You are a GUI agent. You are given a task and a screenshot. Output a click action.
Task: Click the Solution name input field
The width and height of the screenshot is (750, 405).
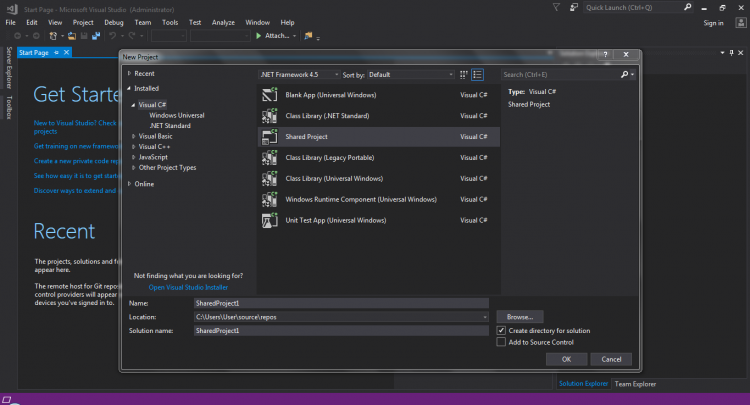[x=341, y=330]
